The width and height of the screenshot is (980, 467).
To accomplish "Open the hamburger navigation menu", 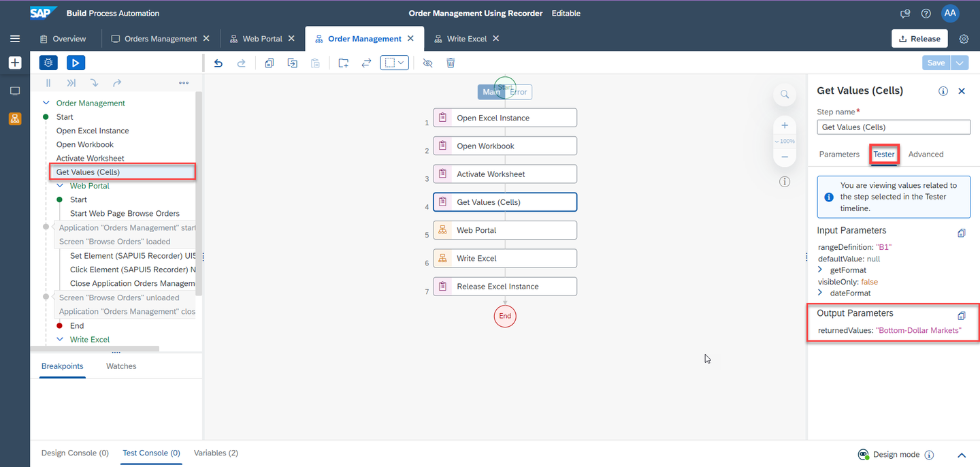I will pos(15,39).
